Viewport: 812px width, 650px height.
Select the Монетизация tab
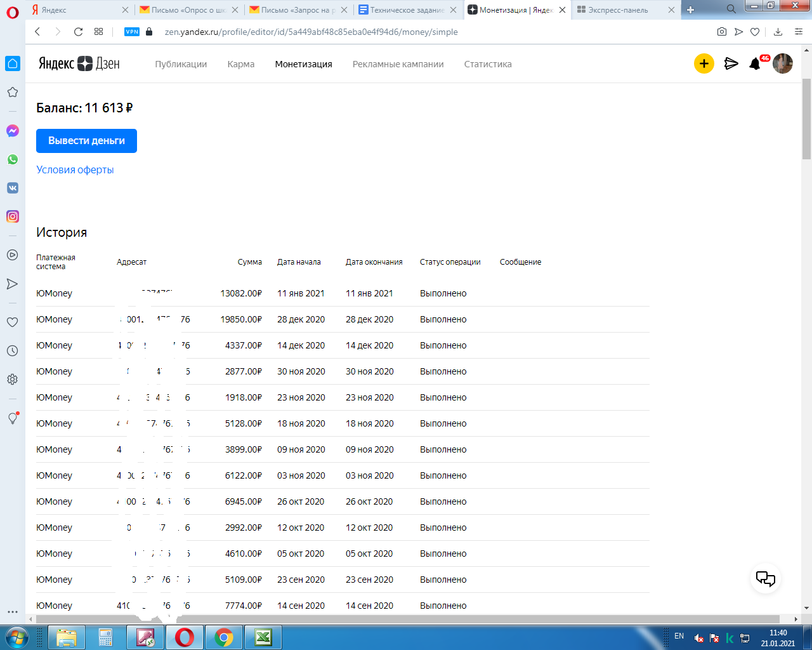point(304,64)
